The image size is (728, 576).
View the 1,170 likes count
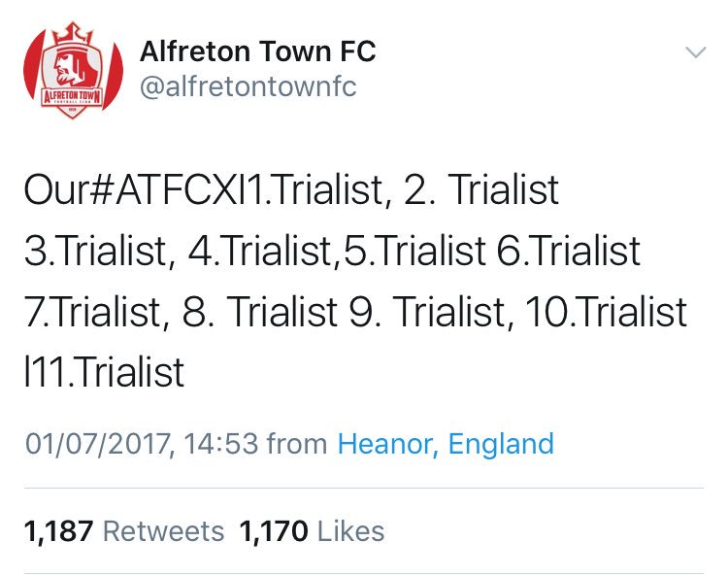(274, 531)
